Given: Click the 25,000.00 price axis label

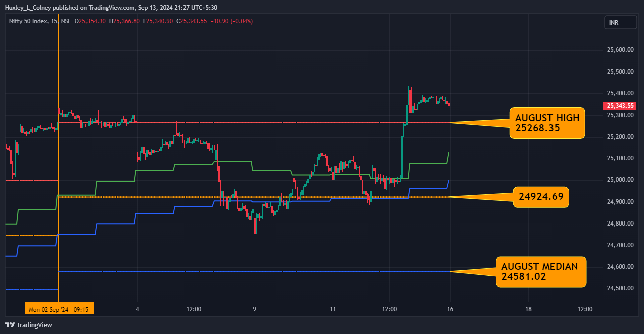Looking at the screenshot, I should click(619, 180).
